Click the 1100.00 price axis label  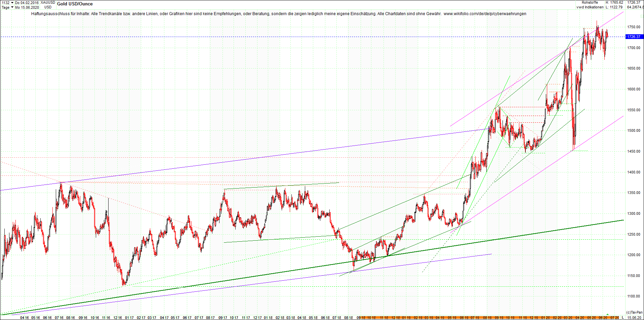[x=634, y=296]
